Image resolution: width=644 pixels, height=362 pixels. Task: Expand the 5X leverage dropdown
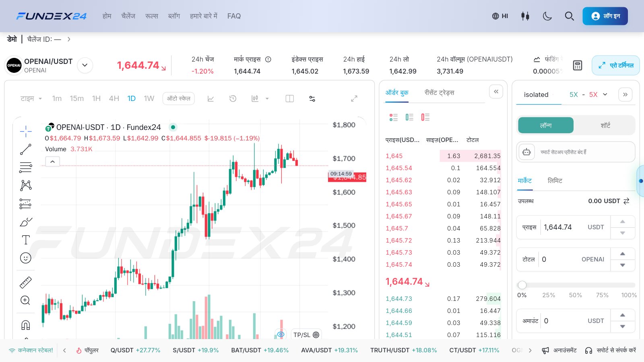click(605, 95)
